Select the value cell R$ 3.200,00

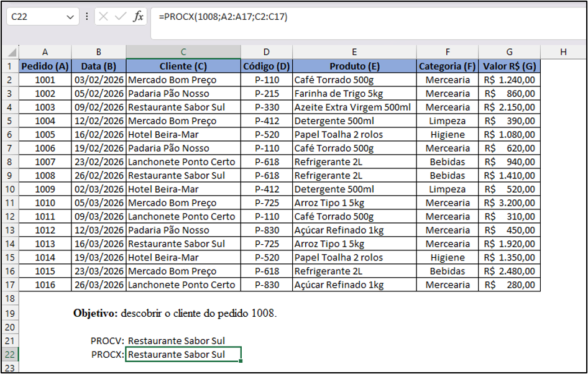pyautogui.click(x=509, y=203)
